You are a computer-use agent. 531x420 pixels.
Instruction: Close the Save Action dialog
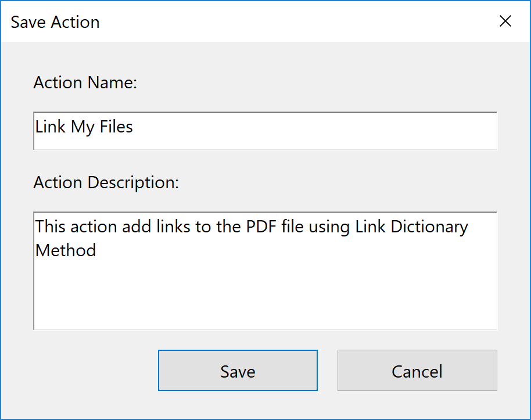[505, 21]
